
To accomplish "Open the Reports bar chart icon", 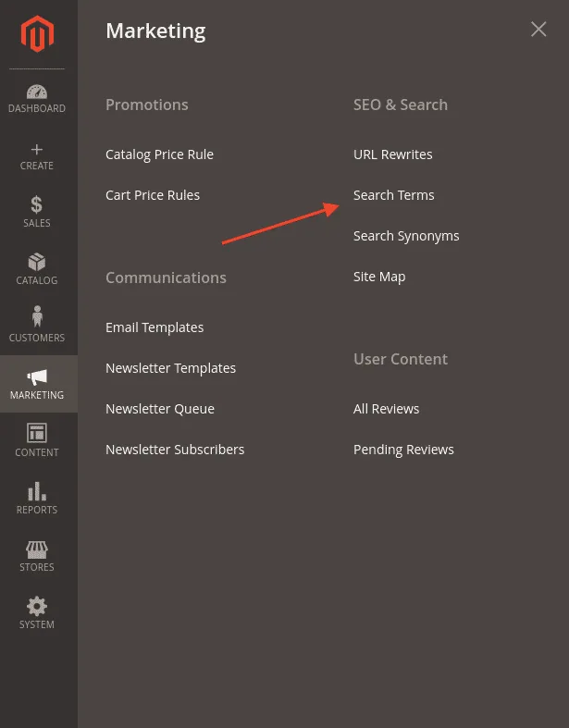I will [37, 491].
